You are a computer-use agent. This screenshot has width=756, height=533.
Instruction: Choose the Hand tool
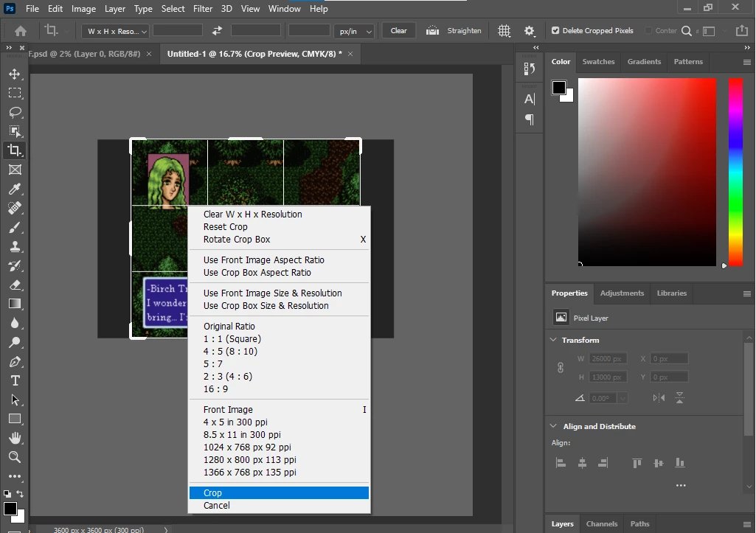[x=14, y=438]
